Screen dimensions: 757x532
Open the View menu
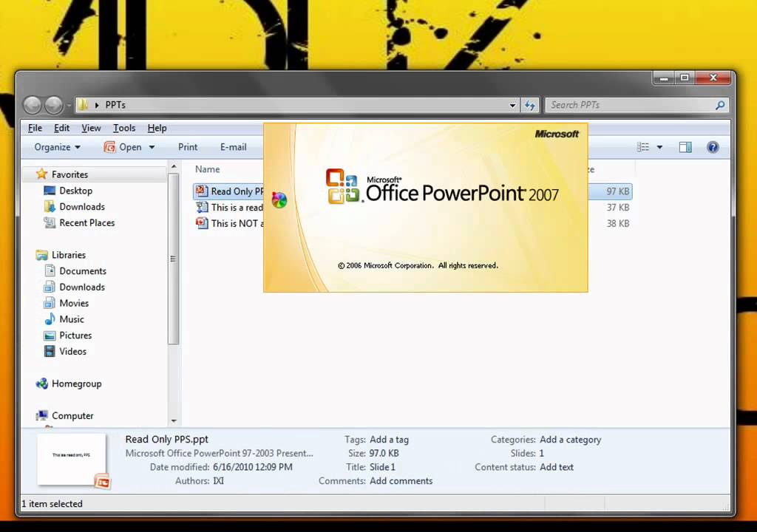91,128
